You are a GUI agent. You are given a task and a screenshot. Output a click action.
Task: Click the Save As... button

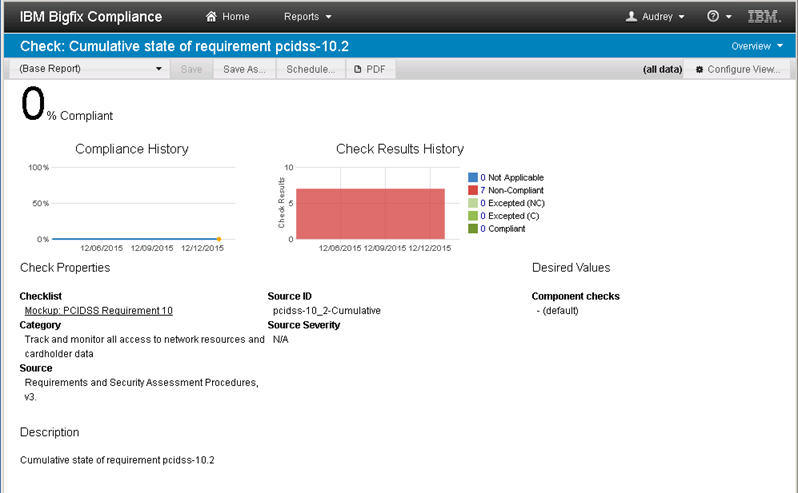244,69
